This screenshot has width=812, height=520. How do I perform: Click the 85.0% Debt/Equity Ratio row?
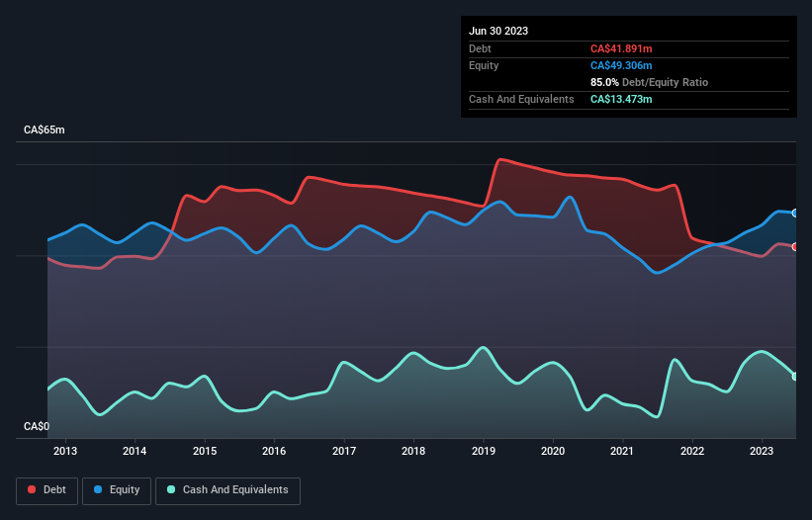pyautogui.click(x=649, y=82)
